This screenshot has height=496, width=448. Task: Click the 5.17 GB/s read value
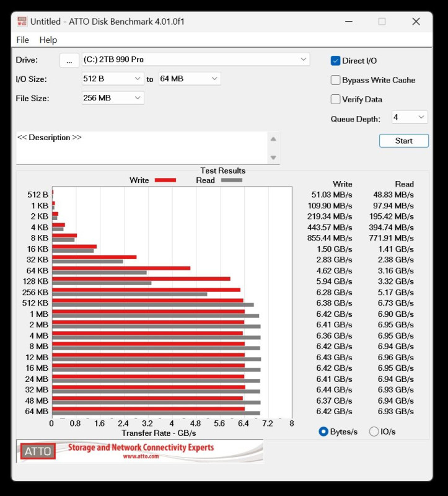[396, 292]
